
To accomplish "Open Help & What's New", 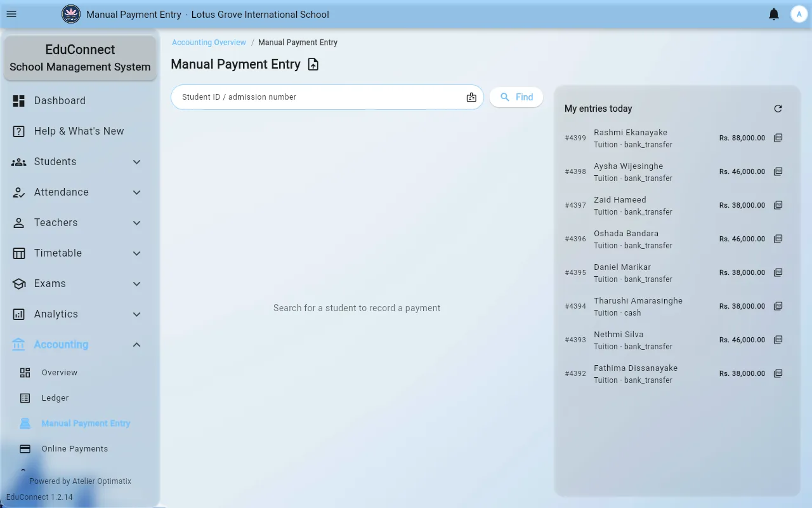I will (80, 131).
